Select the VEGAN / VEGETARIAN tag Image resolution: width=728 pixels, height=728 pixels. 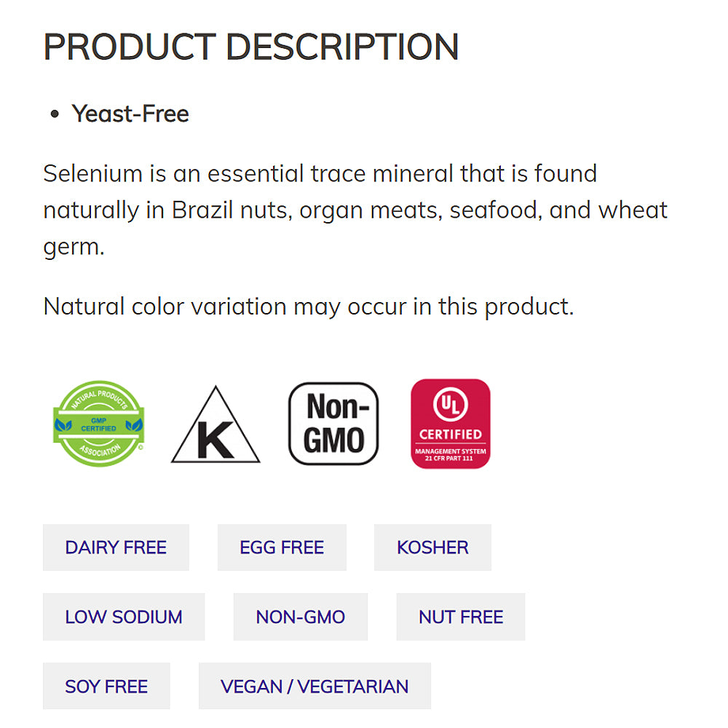coord(314,686)
